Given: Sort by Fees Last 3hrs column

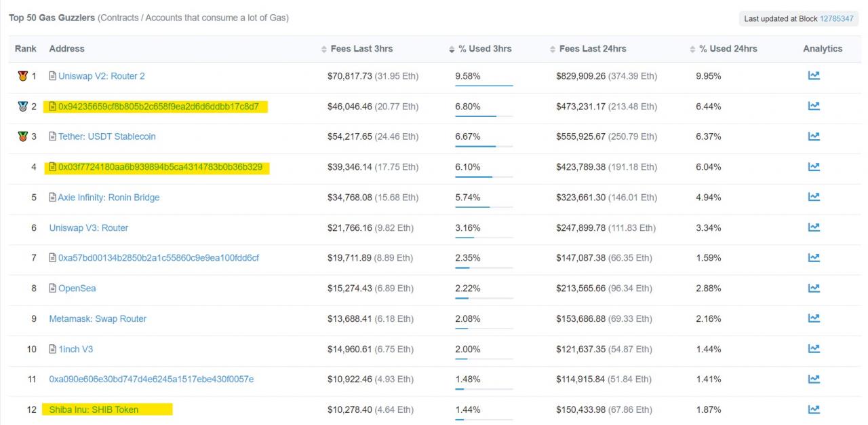Looking at the screenshot, I should [361, 49].
